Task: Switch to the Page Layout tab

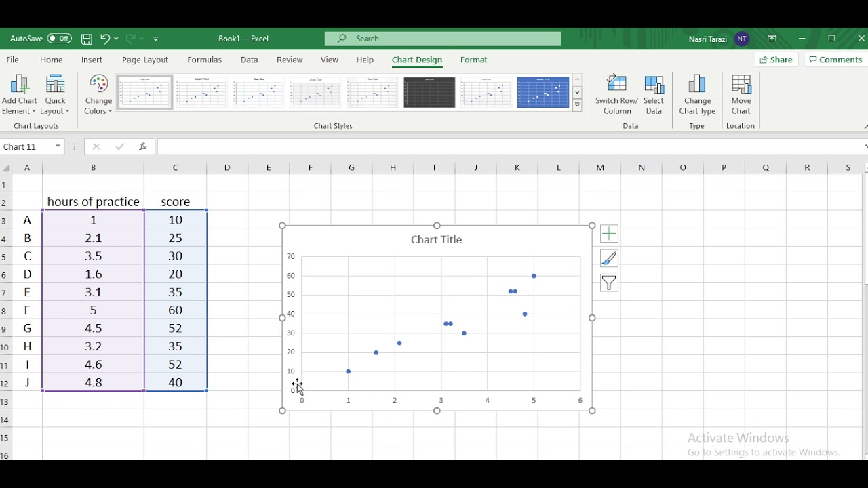Action: click(145, 60)
